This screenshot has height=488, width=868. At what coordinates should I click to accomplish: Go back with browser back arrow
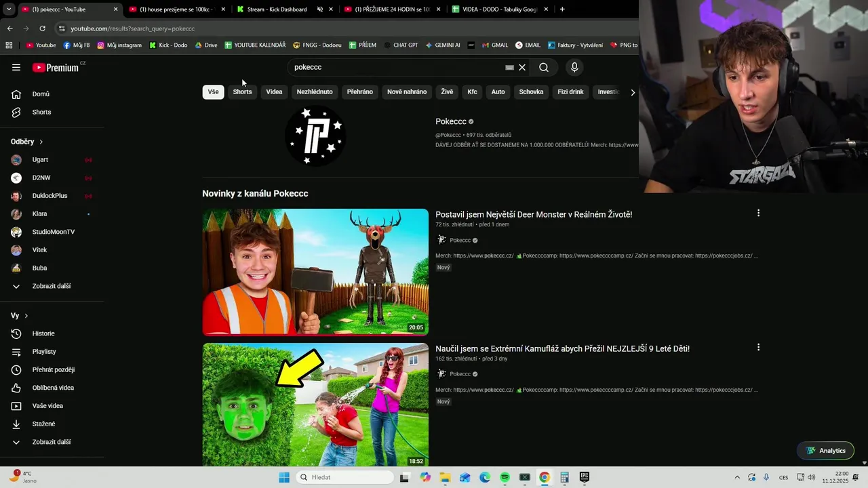pos(9,28)
